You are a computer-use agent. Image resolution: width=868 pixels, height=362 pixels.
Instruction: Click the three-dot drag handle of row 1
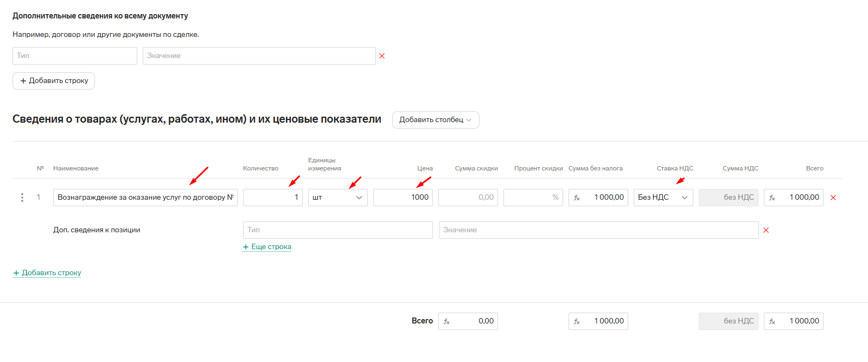(x=22, y=198)
